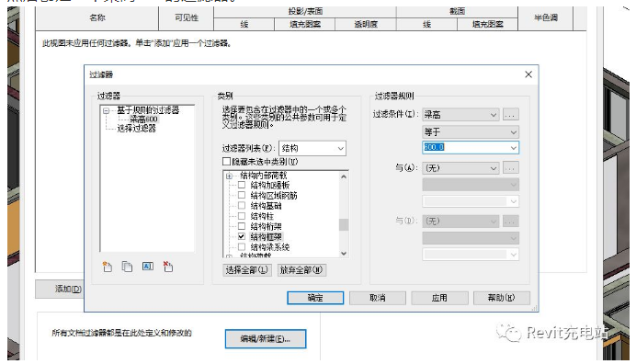Click the Duplicate filter icon
The image size is (636, 364).
[127, 267]
